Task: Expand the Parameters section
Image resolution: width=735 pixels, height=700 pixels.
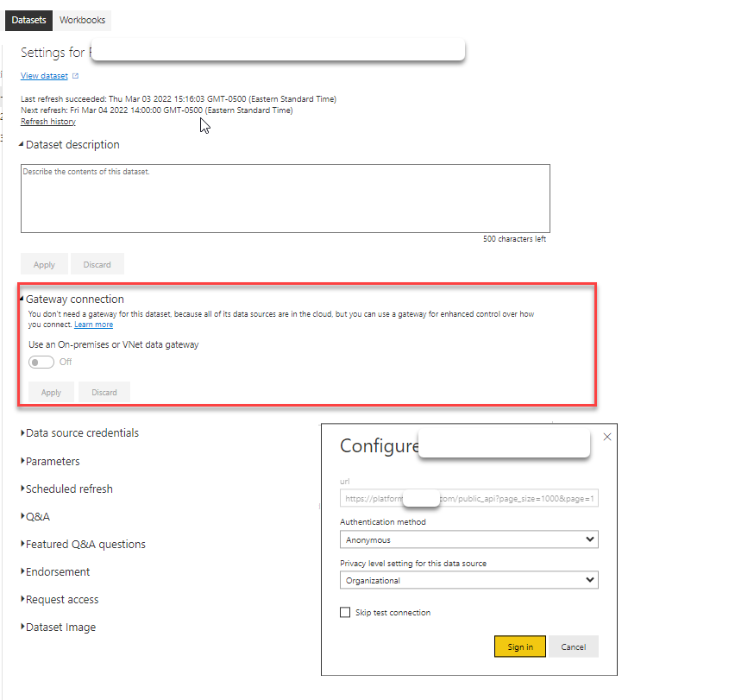Action: [50, 462]
